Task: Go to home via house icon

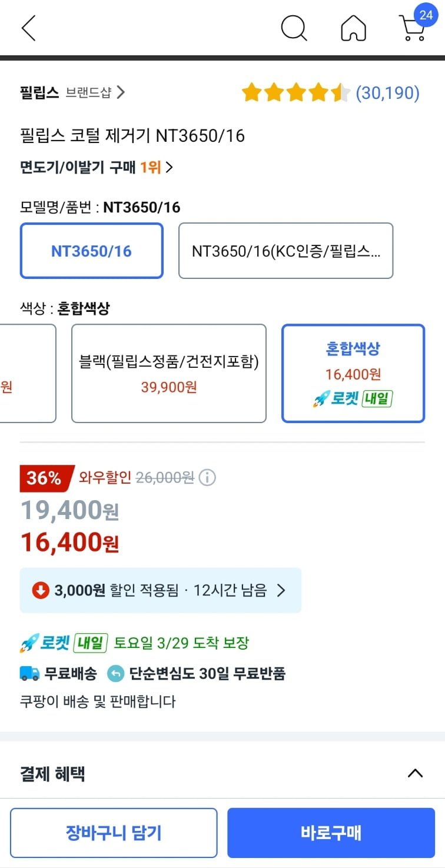Action: point(353,28)
